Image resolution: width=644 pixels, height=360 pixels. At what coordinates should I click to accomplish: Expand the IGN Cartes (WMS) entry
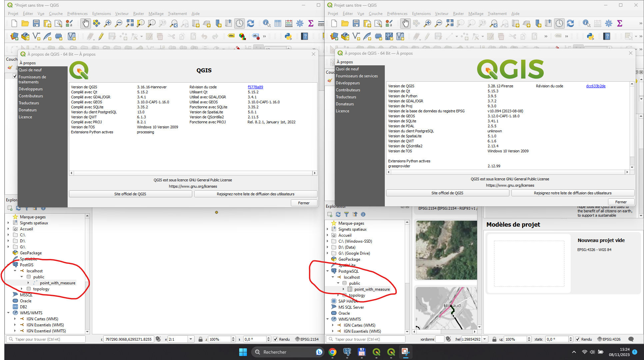(15, 319)
